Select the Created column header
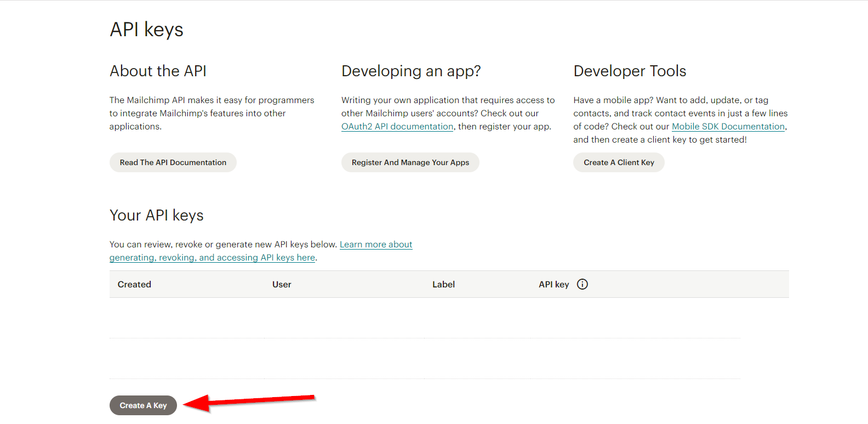The width and height of the screenshot is (868, 424). click(134, 284)
